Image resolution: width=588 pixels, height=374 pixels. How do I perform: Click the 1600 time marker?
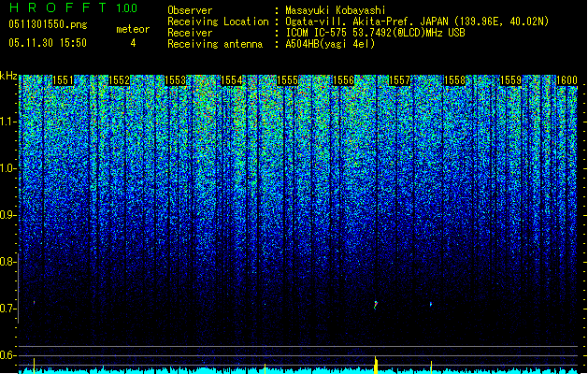(x=566, y=80)
